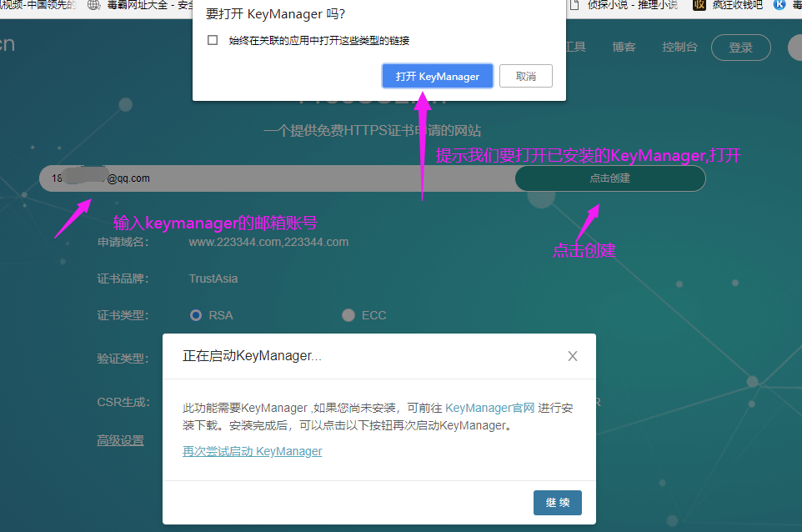
Task: Click the 收 icon of 疯狂收钱吧 bookmark
Action: pyautogui.click(x=699, y=5)
